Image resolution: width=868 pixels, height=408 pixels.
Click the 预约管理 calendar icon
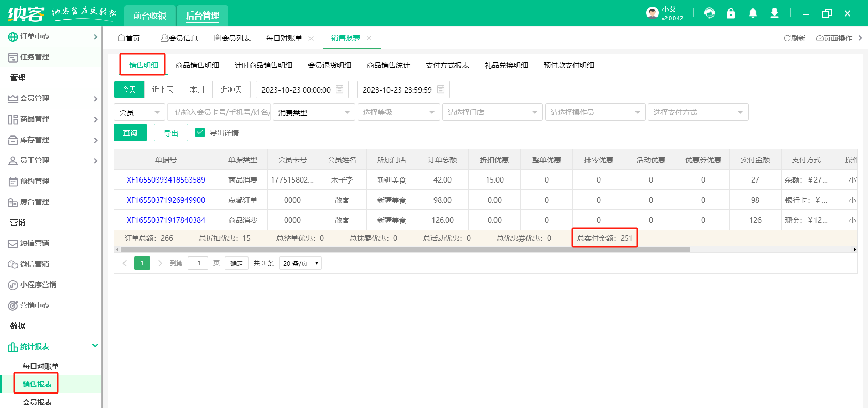tap(13, 182)
